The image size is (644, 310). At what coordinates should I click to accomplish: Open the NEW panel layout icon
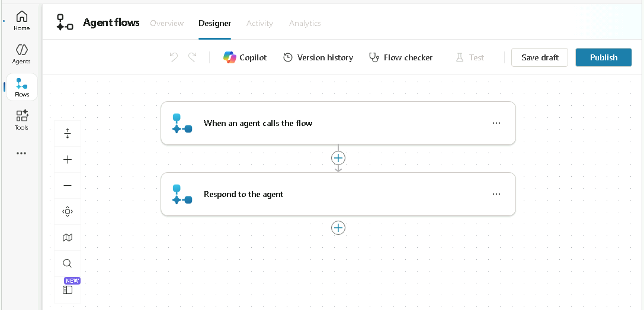[x=68, y=290]
